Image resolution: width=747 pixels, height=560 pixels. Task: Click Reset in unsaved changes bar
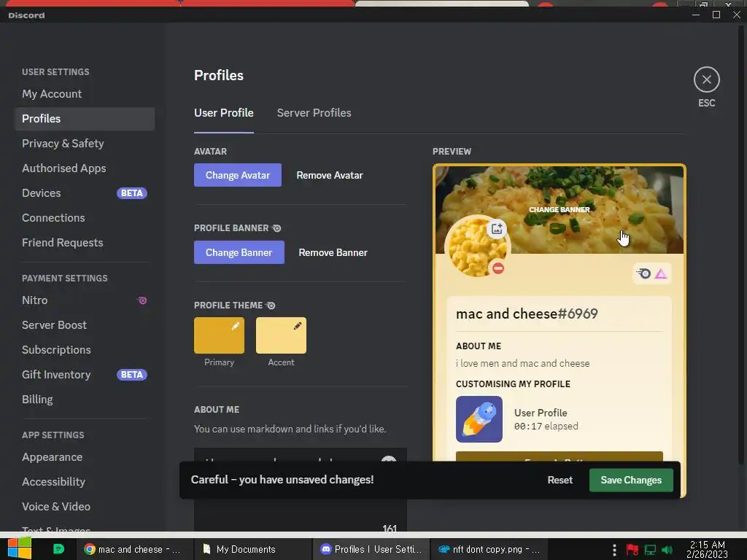[560, 480]
